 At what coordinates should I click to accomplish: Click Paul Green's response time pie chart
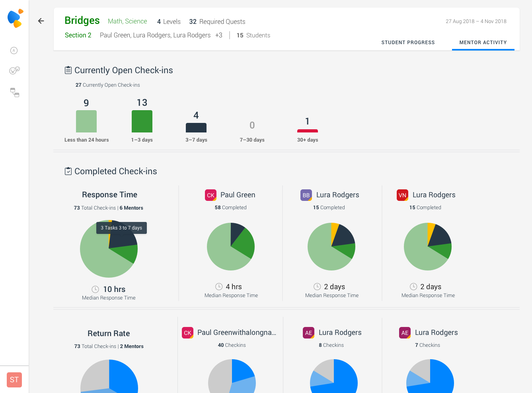point(231,247)
